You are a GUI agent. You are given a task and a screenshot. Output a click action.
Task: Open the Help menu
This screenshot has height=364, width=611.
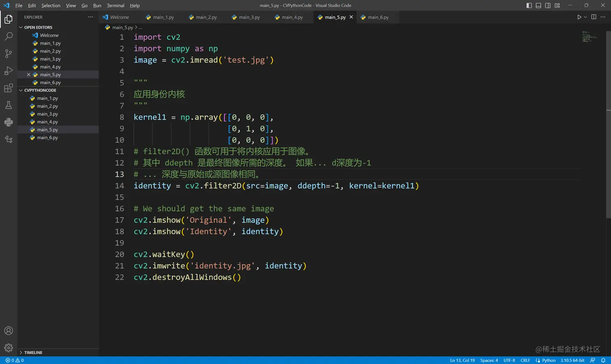[135, 5]
